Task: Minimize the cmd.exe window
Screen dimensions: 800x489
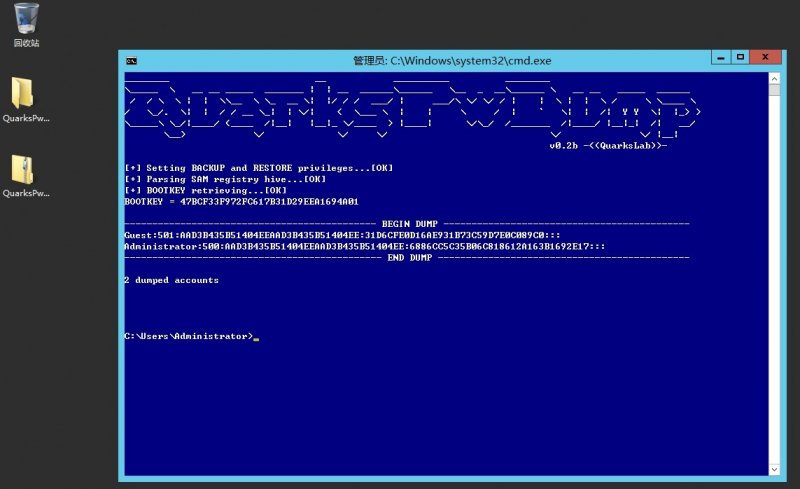Action: 720,57
